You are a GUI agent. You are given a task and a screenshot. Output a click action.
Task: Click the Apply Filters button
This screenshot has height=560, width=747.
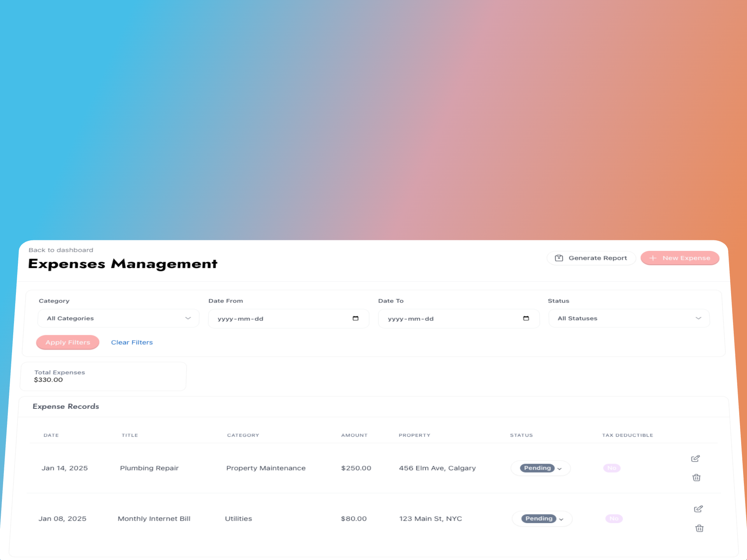point(68,342)
